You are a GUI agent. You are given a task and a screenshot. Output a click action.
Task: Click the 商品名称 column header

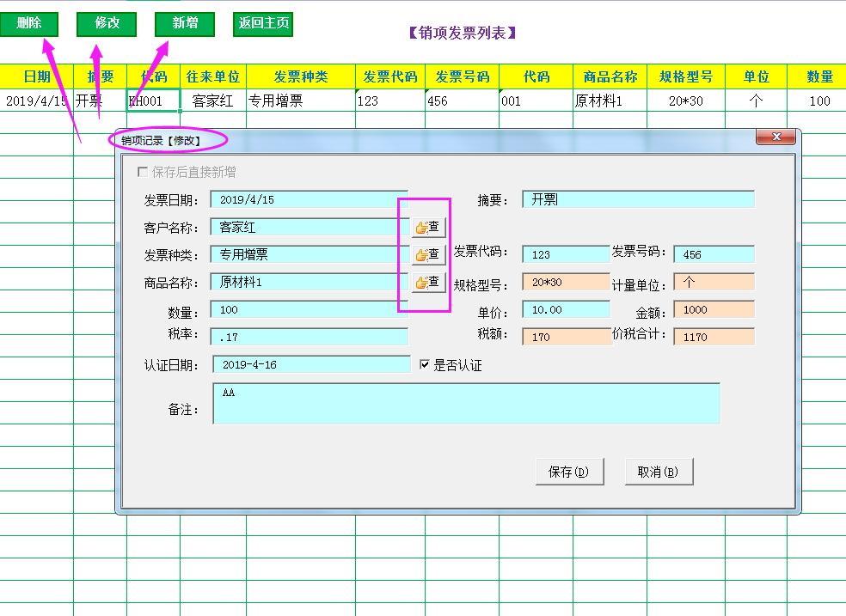click(610, 76)
